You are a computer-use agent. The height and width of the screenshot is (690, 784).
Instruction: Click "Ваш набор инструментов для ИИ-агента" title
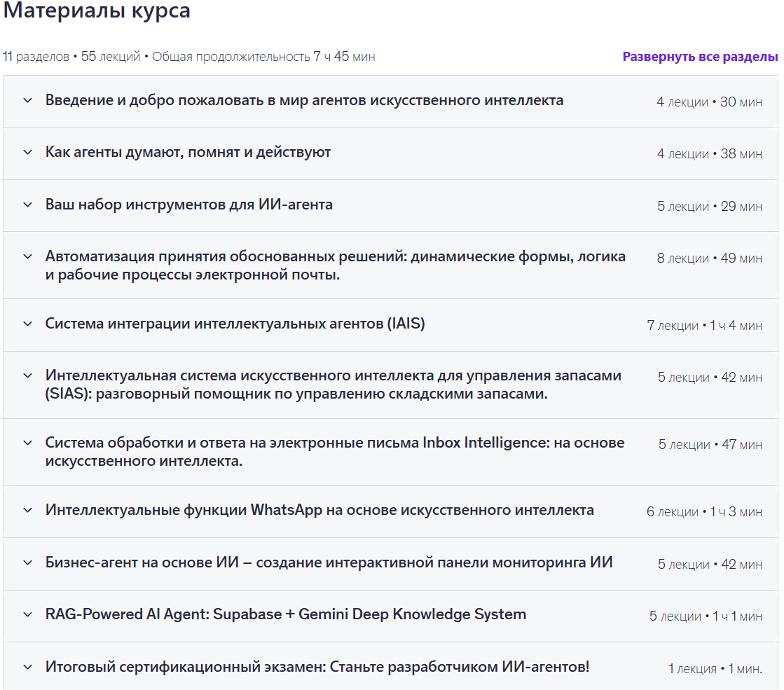[x=189, y=205]
